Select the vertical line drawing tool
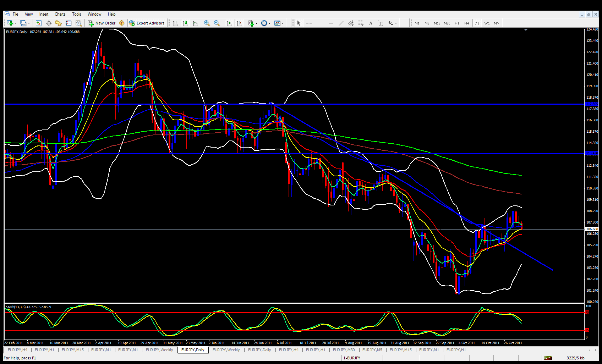Screen dimensions: 602x364 321,23
